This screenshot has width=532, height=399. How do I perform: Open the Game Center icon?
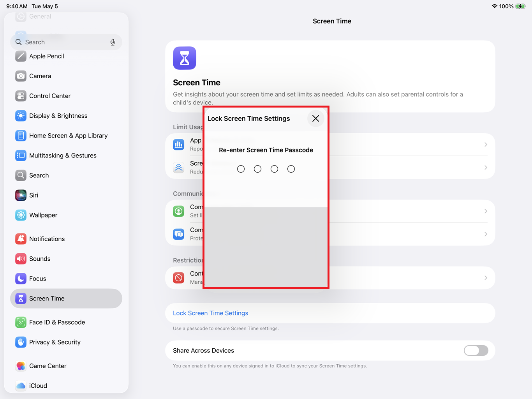click(21, 366)
